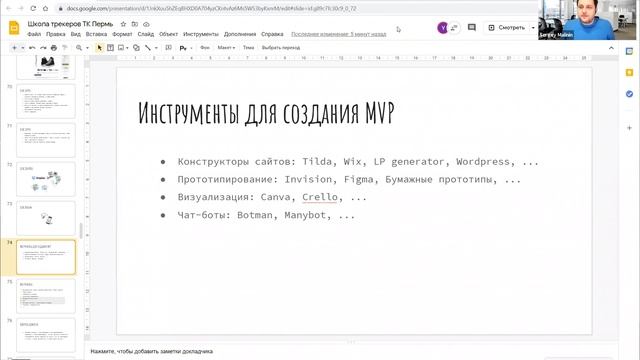Click the purple Y user avatar
640x360 pixels.
pos(442,28)
